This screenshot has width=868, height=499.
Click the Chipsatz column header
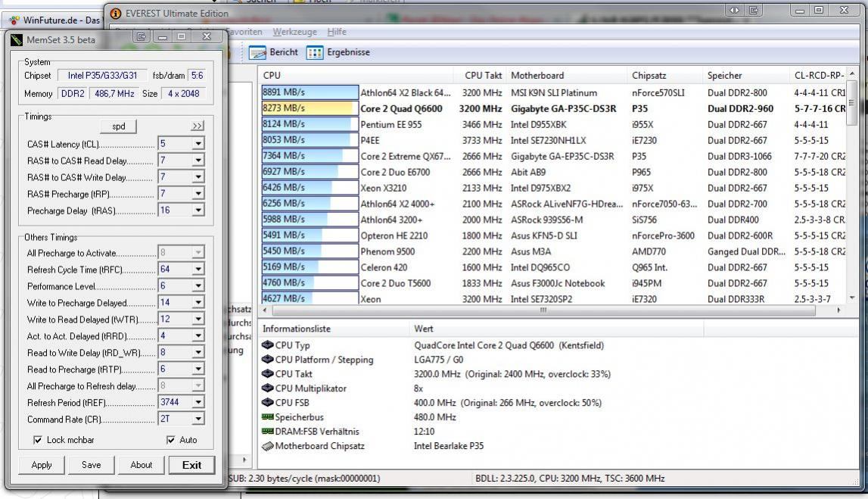pyautogui.click(x=664, y=75)
